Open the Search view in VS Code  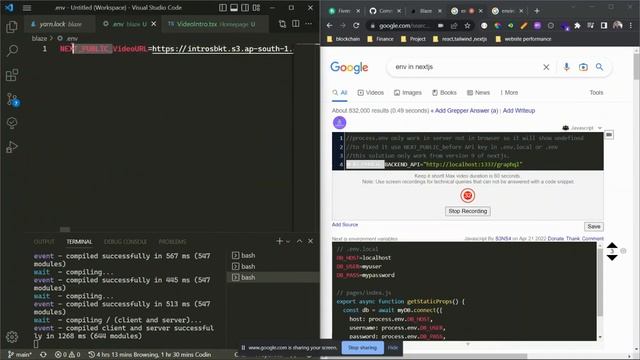[x=12, y=51]
